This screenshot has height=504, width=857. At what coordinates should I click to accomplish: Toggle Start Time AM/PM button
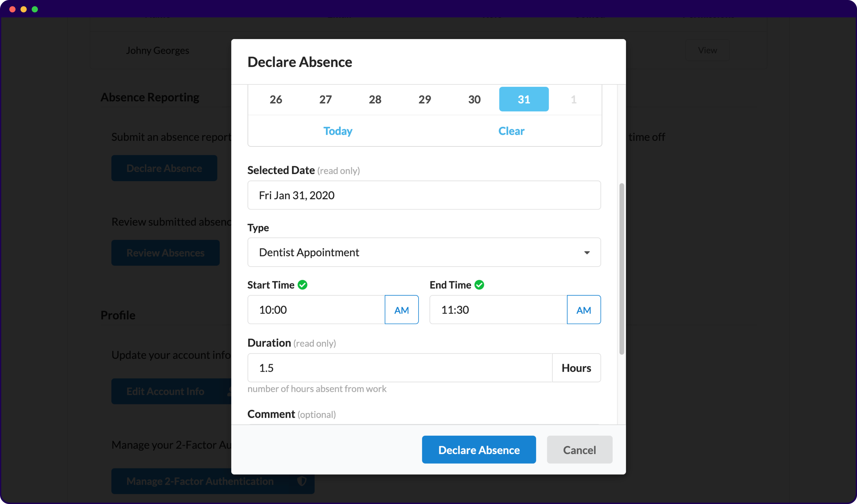pyautogui.click(x=401, y=310)
